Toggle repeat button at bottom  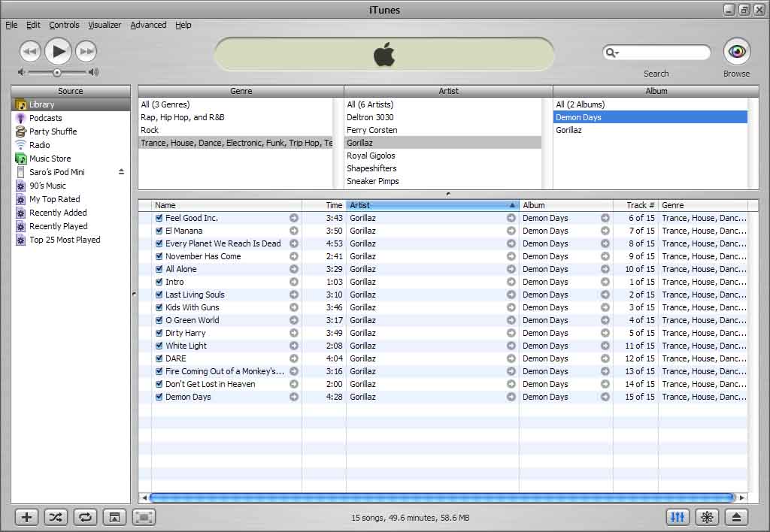coord(85,517)
